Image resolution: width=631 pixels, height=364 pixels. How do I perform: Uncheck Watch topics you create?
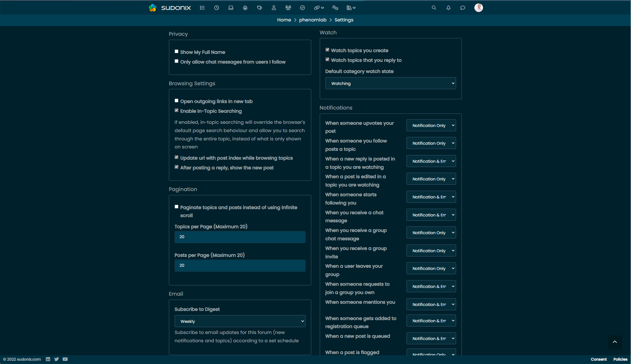(327, 50)
